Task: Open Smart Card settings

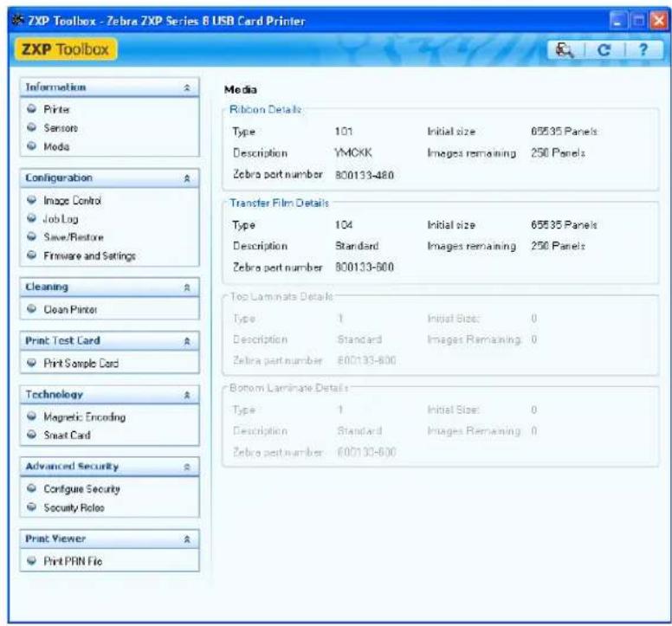Action: coord(67,436)
